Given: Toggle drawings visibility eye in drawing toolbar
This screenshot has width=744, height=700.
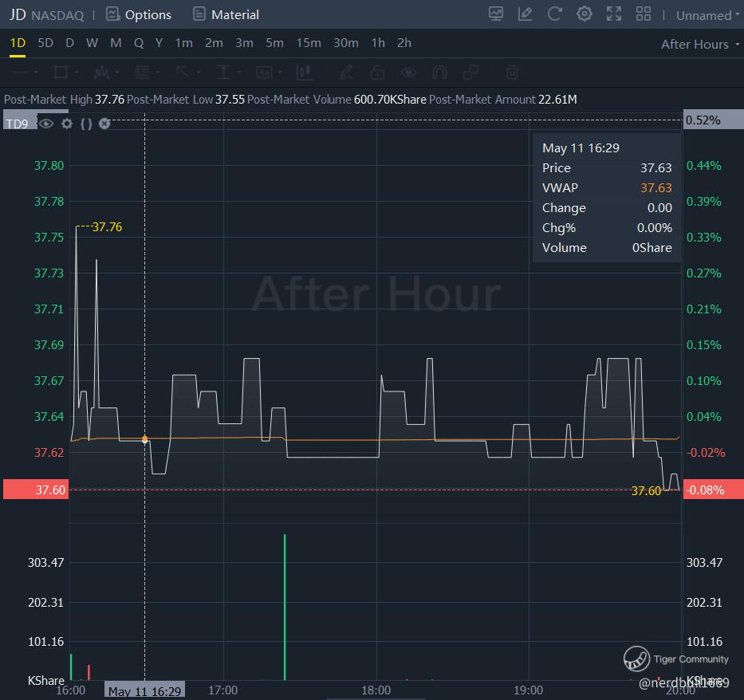Looking at the screenshot, I should 408,73.
